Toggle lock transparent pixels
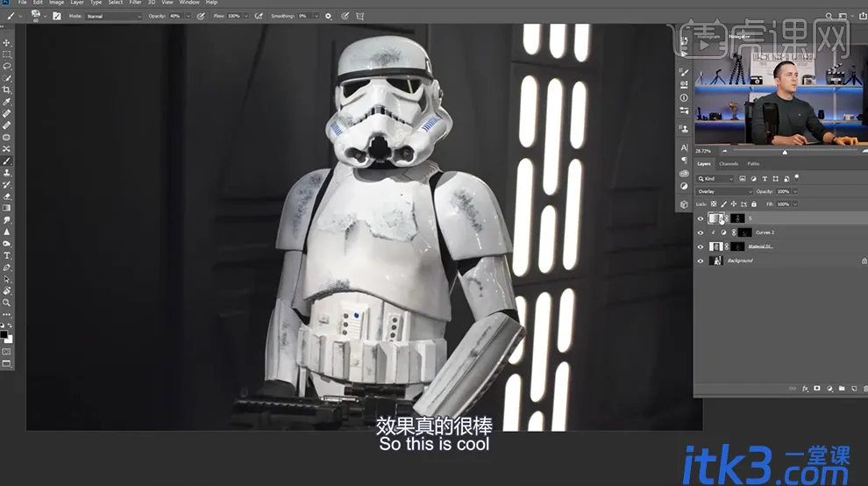 (714, 204)
